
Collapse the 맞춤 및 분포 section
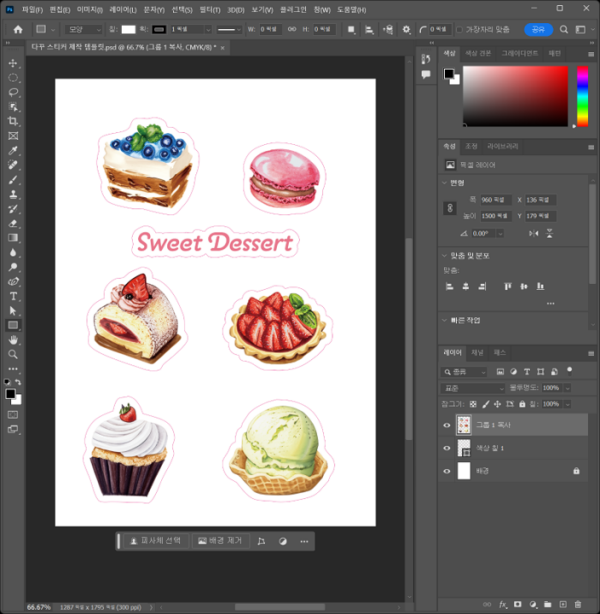[x=444, y=256]
